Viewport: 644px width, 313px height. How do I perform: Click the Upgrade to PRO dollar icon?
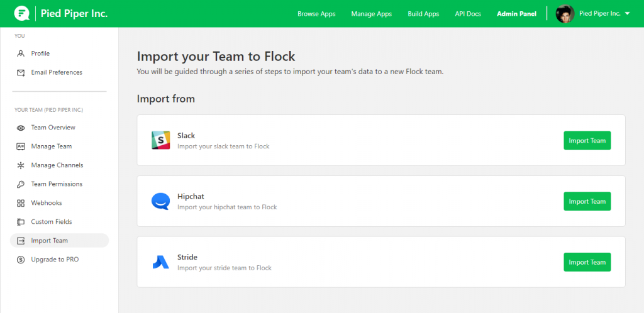tap(21, 260)
